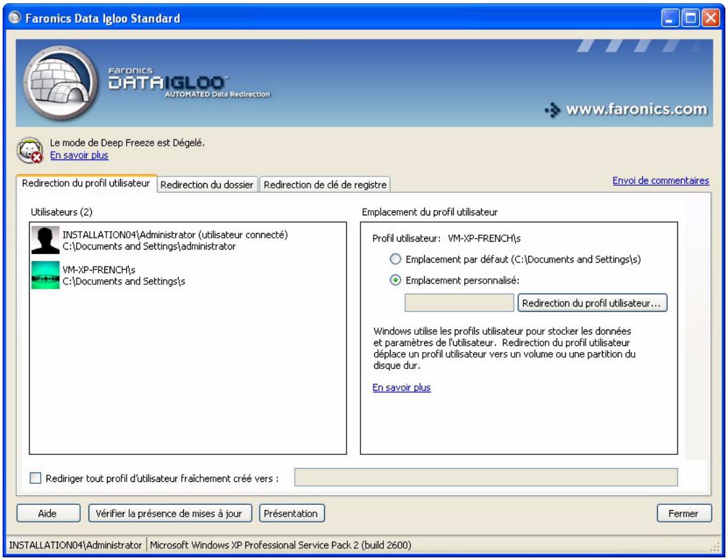Click 'Redirection du profil utilisateur...' button
The width and height of the screenshot is (728, 560).
592,303
